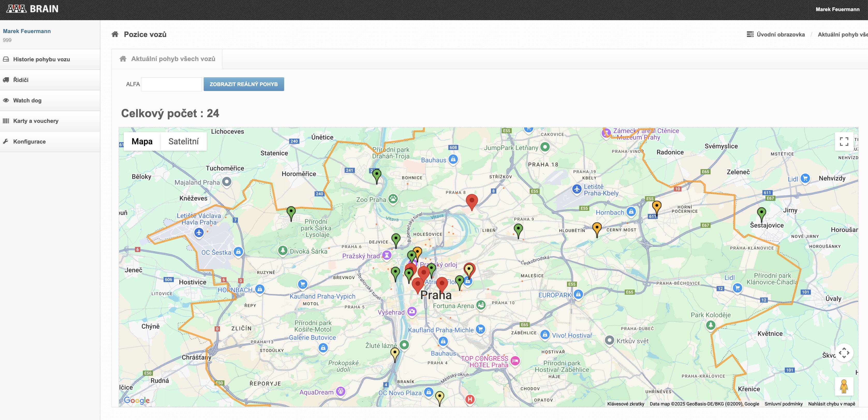Click the Divoká Šárka park icon
The width and height of the screenshot is (868, 420).
click(x=283, y=251)
